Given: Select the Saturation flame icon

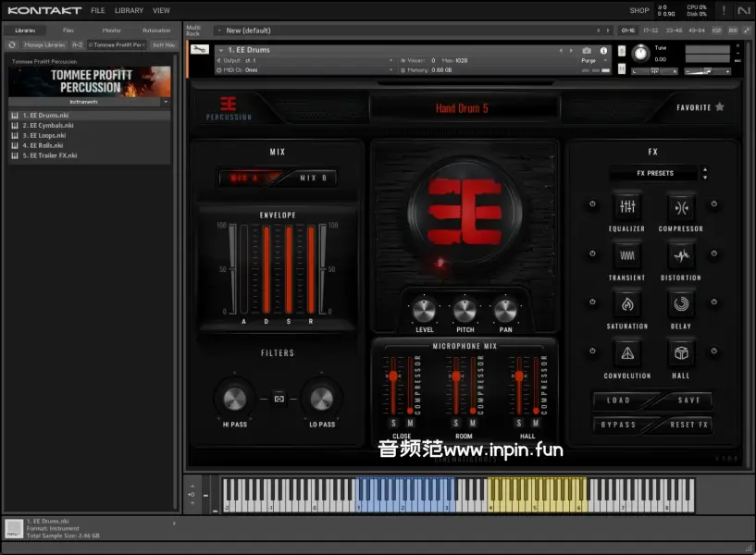Looking at the screenshot, I should coord(626,303).
